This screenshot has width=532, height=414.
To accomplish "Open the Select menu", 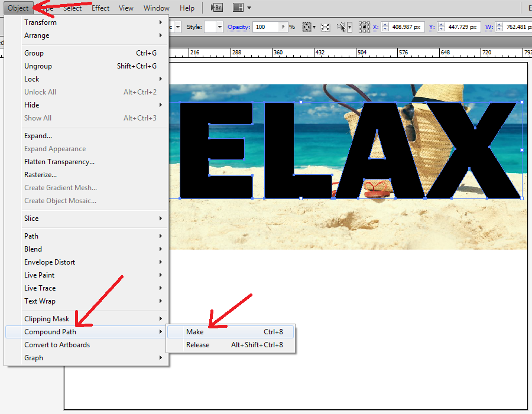I will tap(72, 8).
